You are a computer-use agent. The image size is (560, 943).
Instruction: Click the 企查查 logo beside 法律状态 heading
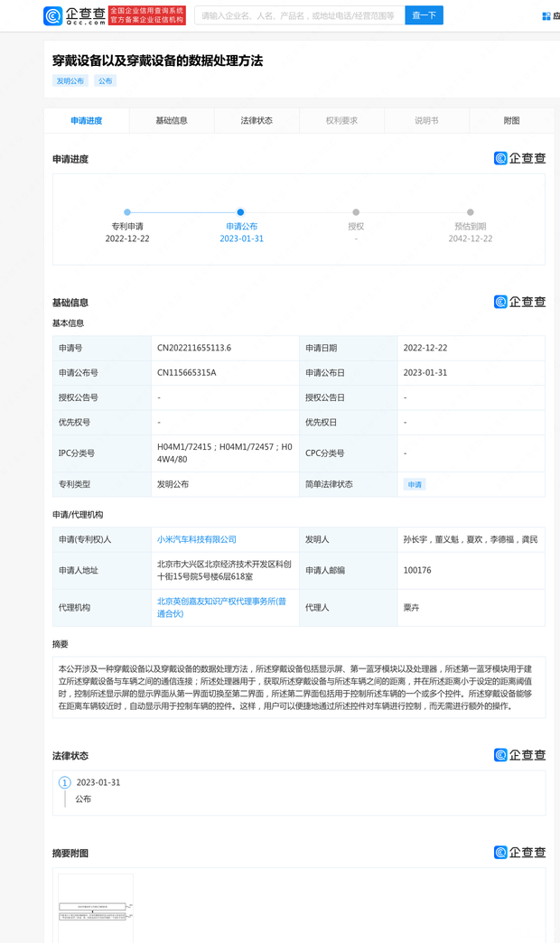pos(519,755)
